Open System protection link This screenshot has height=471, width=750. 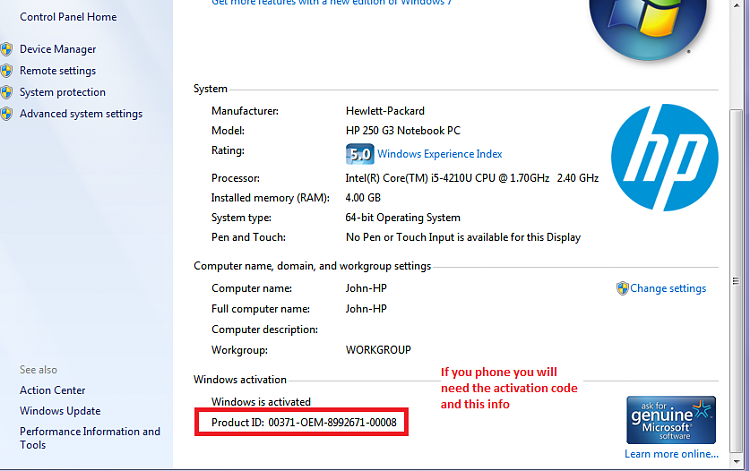(63, 92)
